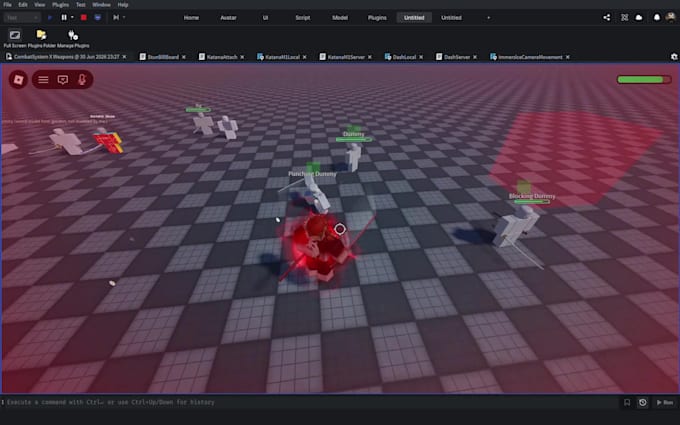Click the focus frame icon beside Share

point(624,17)
